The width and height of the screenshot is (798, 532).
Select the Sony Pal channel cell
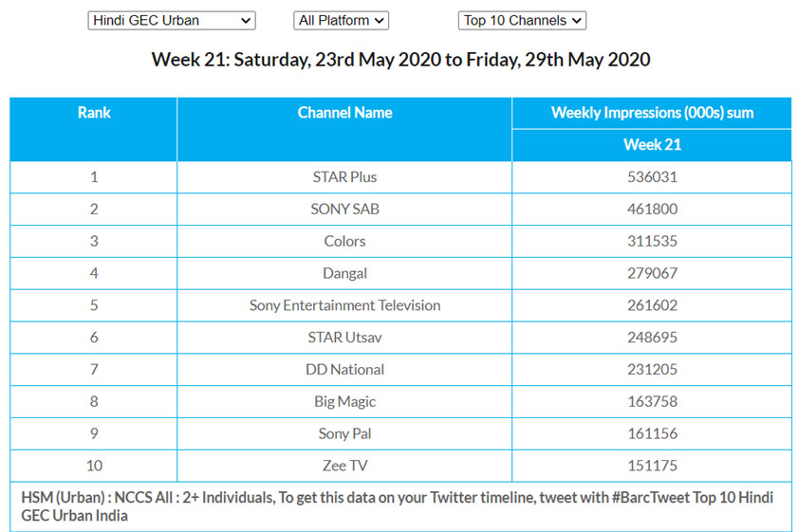(x=344, y=434)
